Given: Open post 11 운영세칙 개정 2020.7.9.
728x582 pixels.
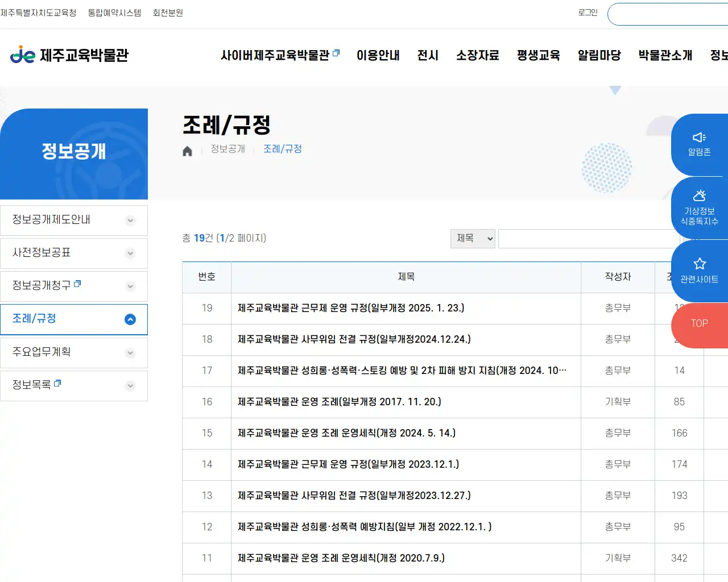Looking at the screenshot, I should click(341, 558).
